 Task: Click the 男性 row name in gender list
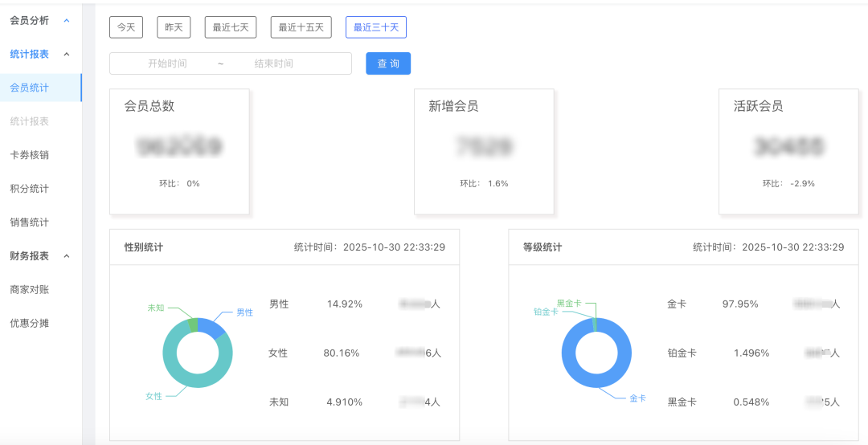click(x=279, y=304)
